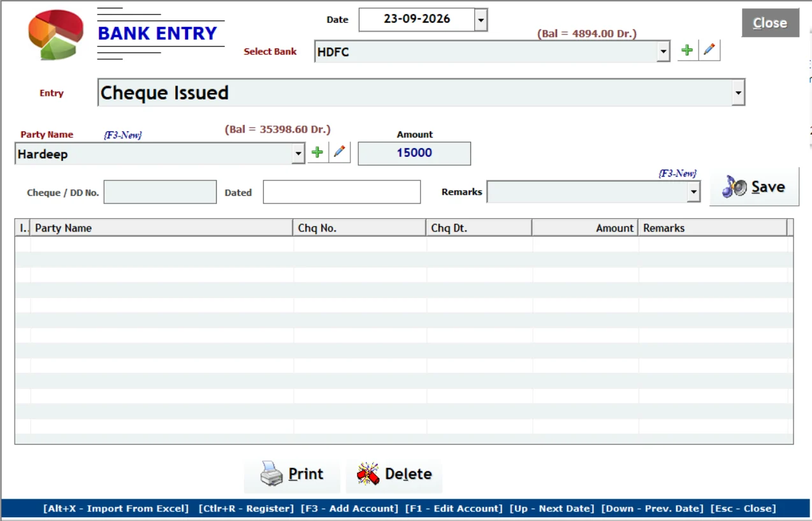The image size is (812, 521).
Task: Click the Amount field showing 15000
Action: (x=414, y=153)
